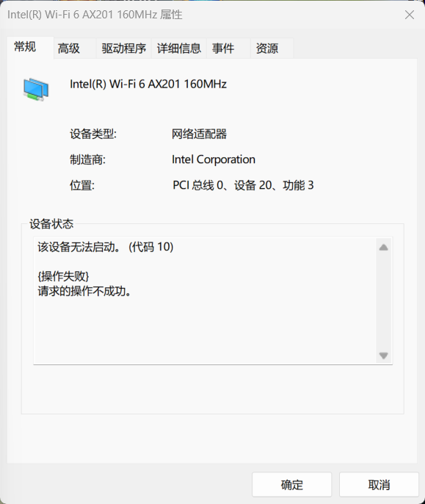Click the 网络适配器 device type value
Screen dimensions: 425x504
pos(199,134)
